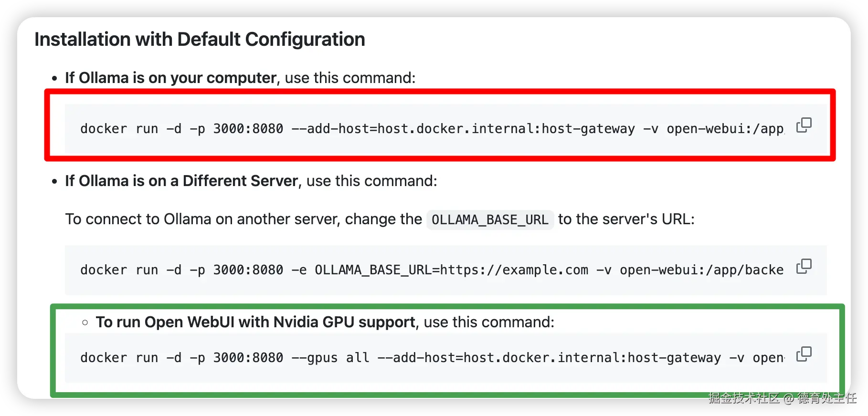
Task: Click 'to the server's URL:' text
Action: pos(626,219)
